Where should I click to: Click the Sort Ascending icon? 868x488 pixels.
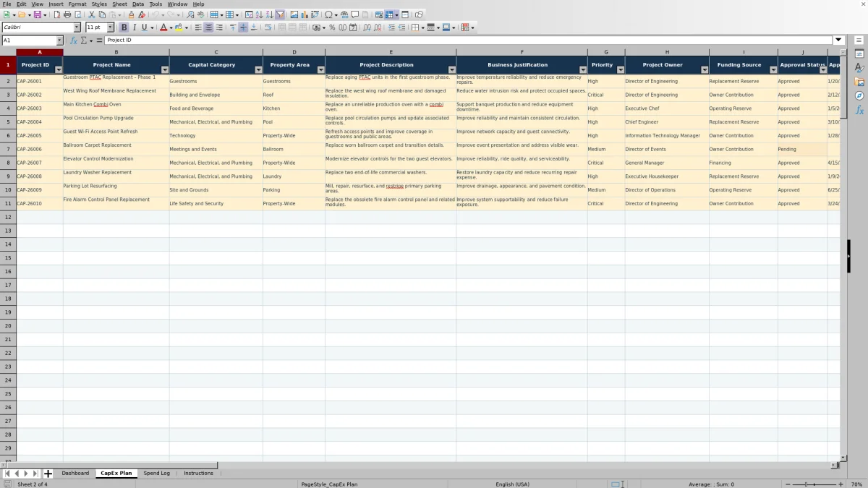pos(259,14)
